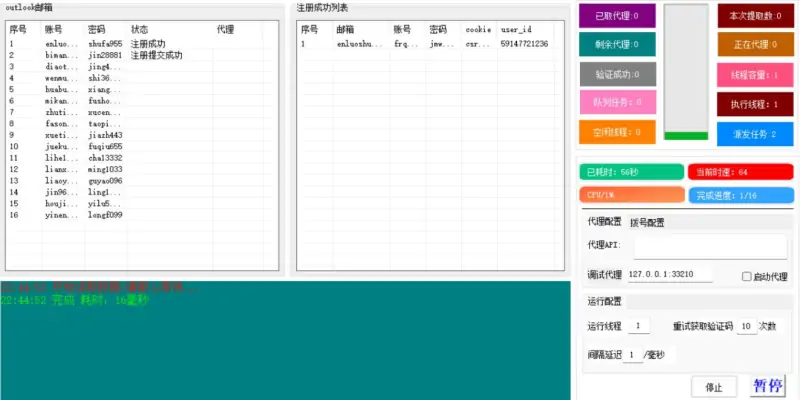The width and height of the screenshot is (800, 400).
Task: Click the cookie column header
Action: (479, 30)
